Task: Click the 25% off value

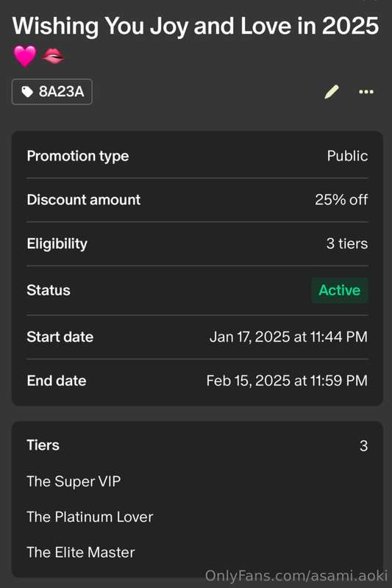Action: (341, 200)
